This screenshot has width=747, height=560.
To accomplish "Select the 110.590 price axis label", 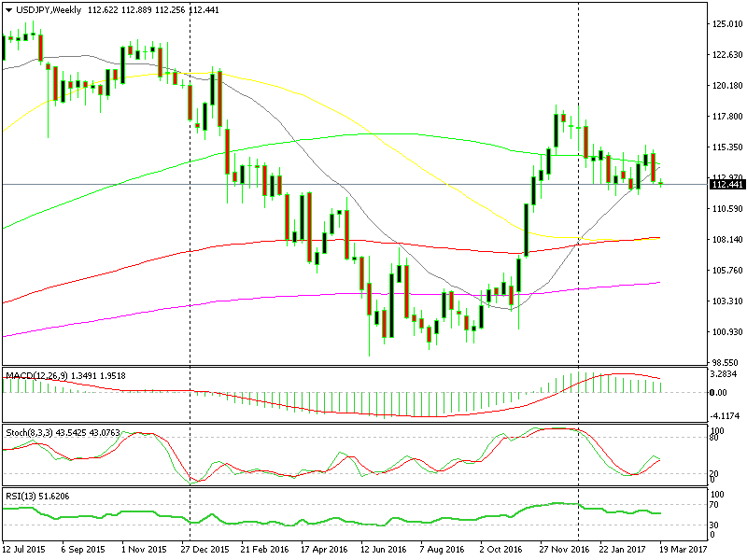I will (727, 208).
